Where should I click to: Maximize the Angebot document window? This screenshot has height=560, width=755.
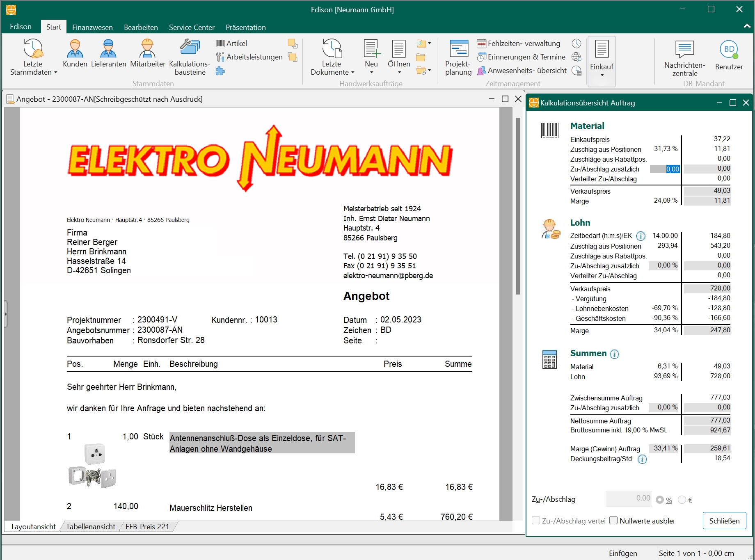(x=505, y=99)
